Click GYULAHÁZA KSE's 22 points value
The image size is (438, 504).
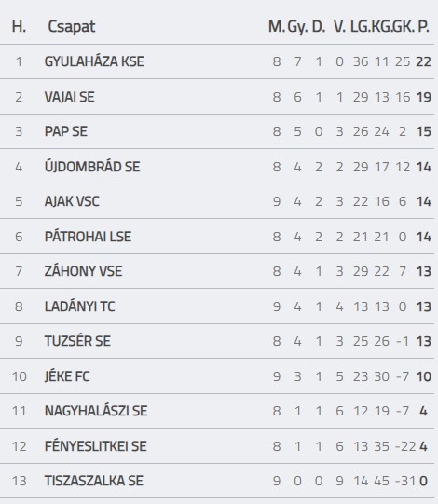click(423, 61)
